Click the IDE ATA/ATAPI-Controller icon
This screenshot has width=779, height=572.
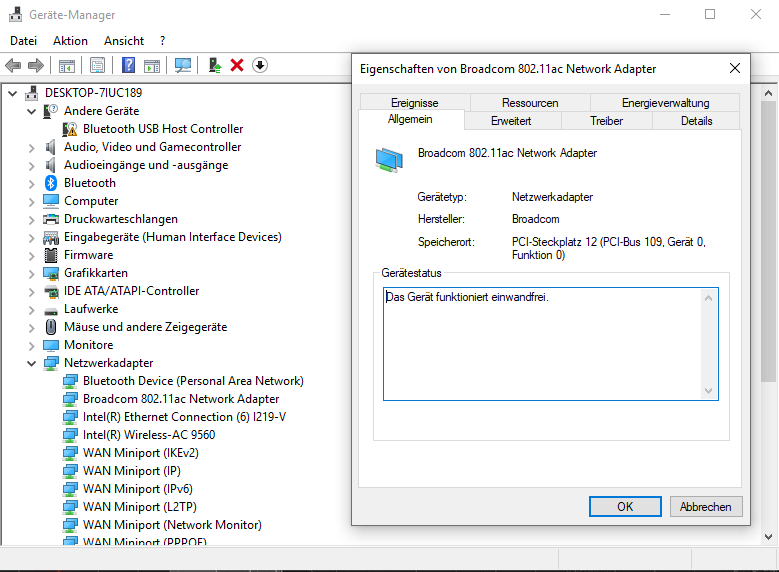(51, 291)
